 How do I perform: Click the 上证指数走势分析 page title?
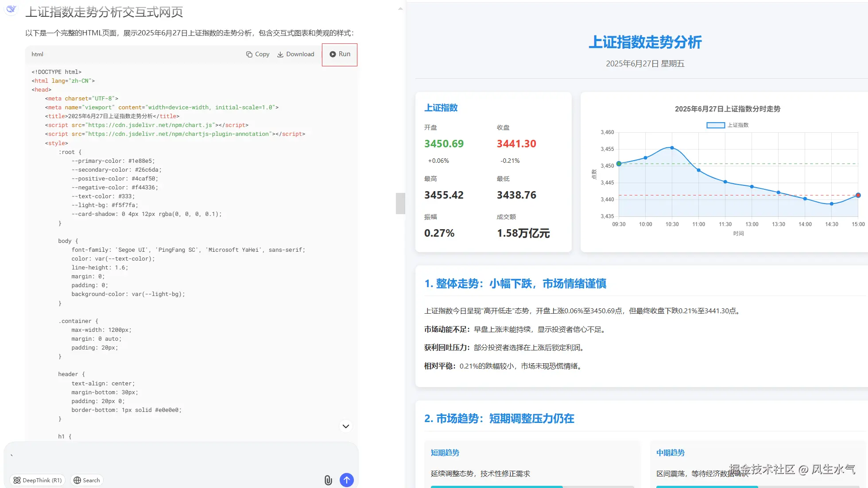645,42
